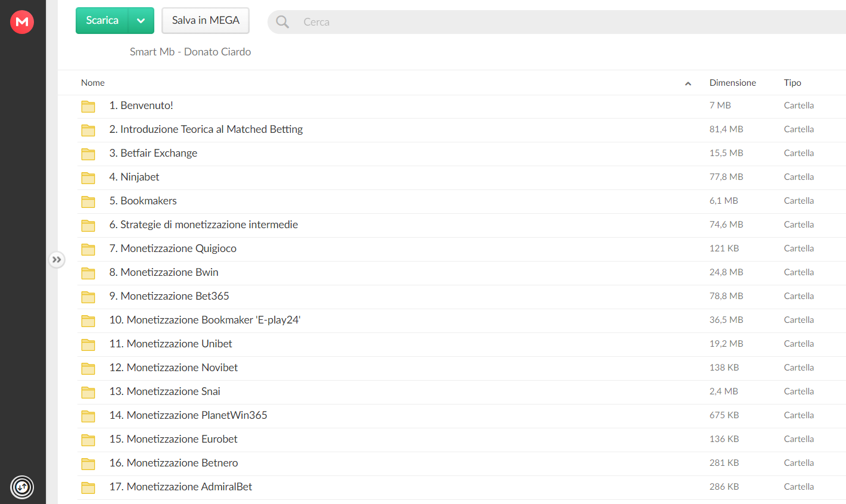Click the folder icon of 16. Monetizzazione Betnero

(88, 463)
